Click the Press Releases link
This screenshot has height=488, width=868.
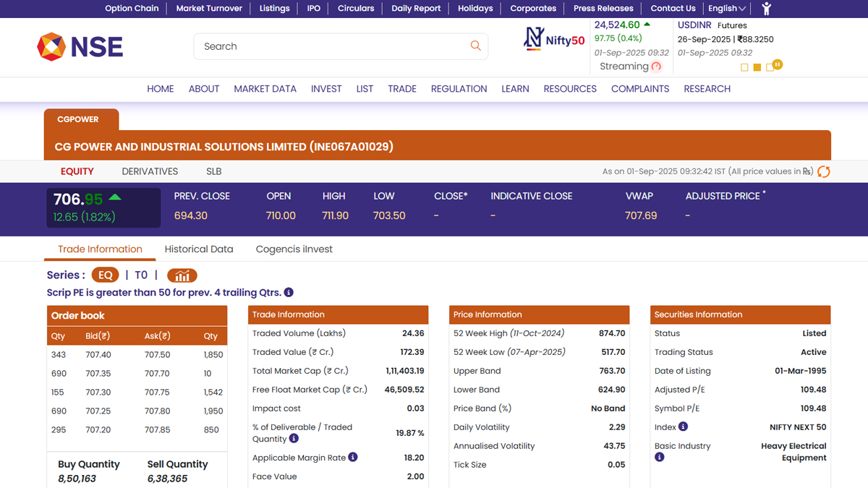click(x=603, y=9)
